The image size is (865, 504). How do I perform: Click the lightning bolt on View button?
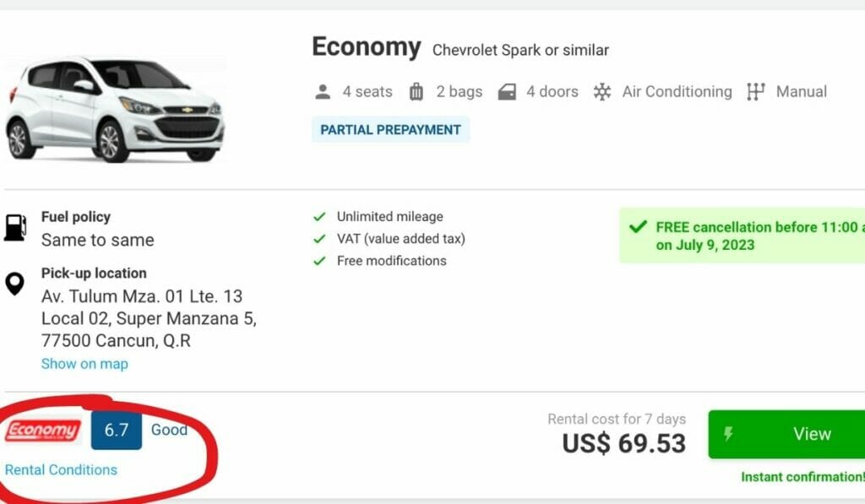click(x=728, y=434)
